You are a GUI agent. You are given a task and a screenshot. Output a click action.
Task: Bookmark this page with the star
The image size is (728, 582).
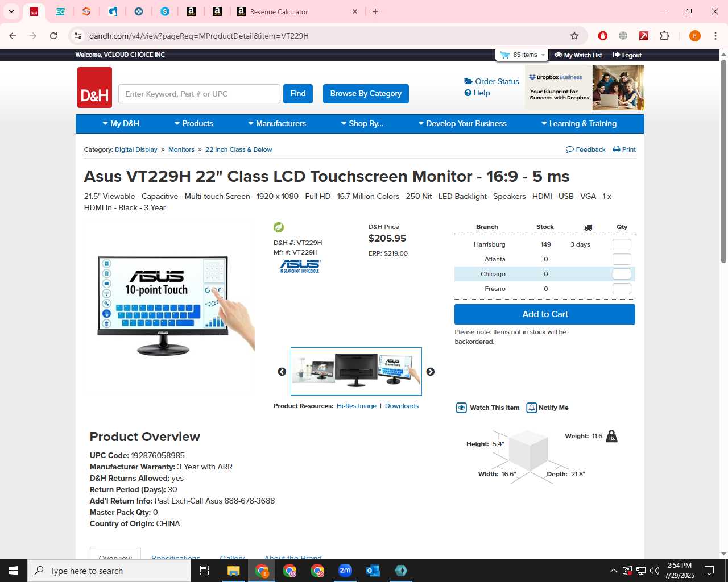pyautogui.click(x=574, y=36)
